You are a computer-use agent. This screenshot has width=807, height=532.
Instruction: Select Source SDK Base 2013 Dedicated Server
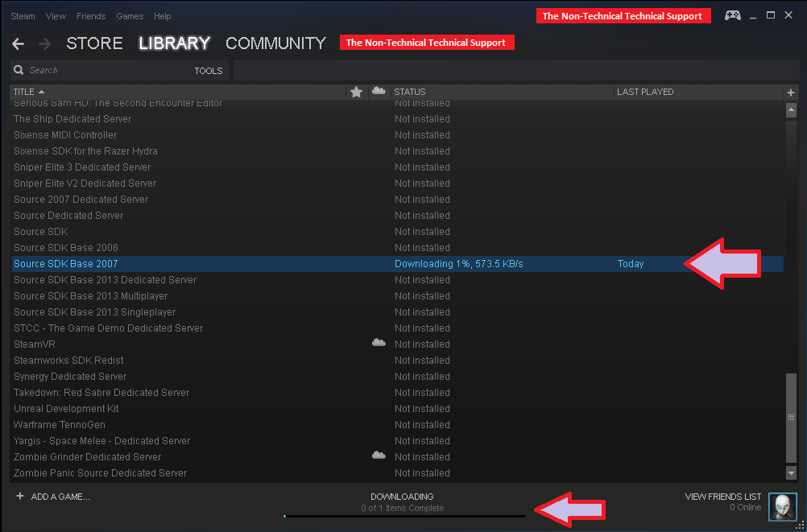pyautogui.click(x=105, y=280)
